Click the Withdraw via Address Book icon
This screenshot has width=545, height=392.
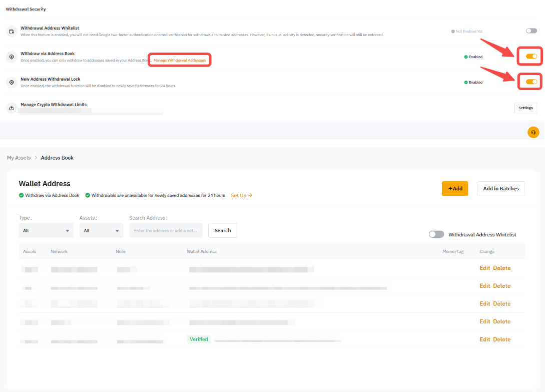tap(11, 57)
